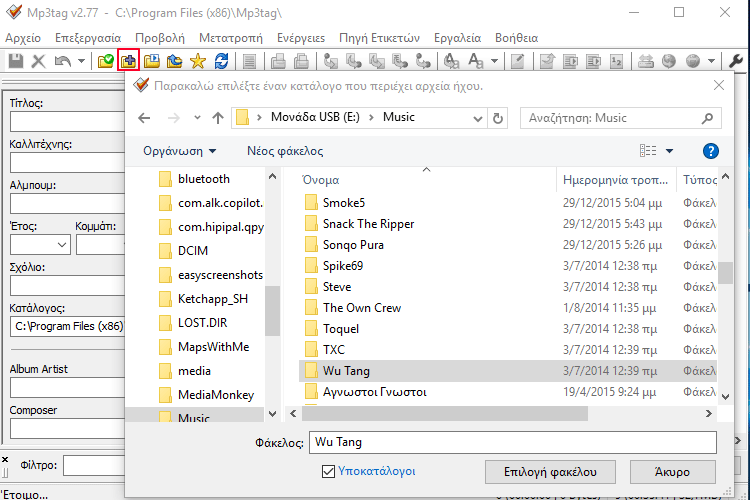The width and height of the screenshot is (750, 500).
Task: Click Μονάδα USB (E:) in address bar
Action: coord(315,117)
